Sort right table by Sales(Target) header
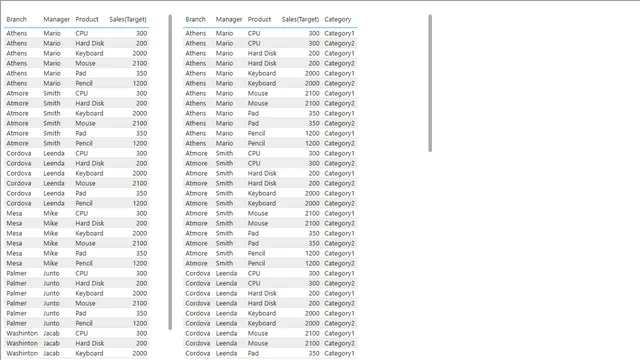The height and width of the screenshot is (360, 640). coord(300,19)
